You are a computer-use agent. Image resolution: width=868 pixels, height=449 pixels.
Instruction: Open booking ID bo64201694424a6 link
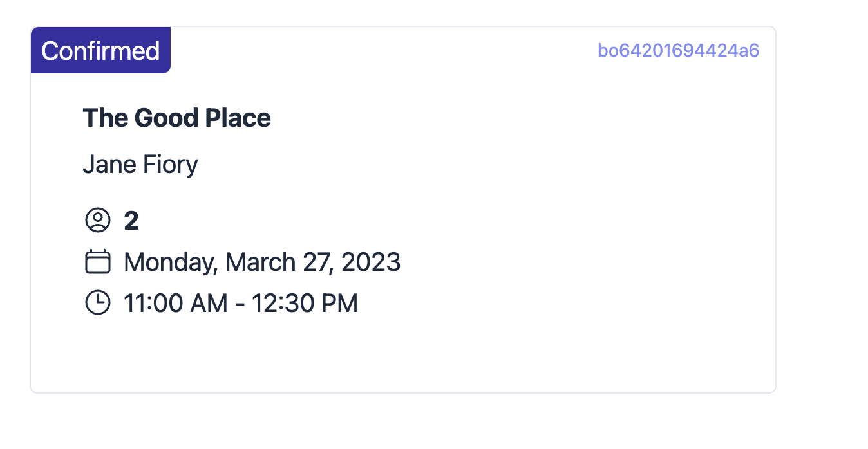(x=679, y=50)
